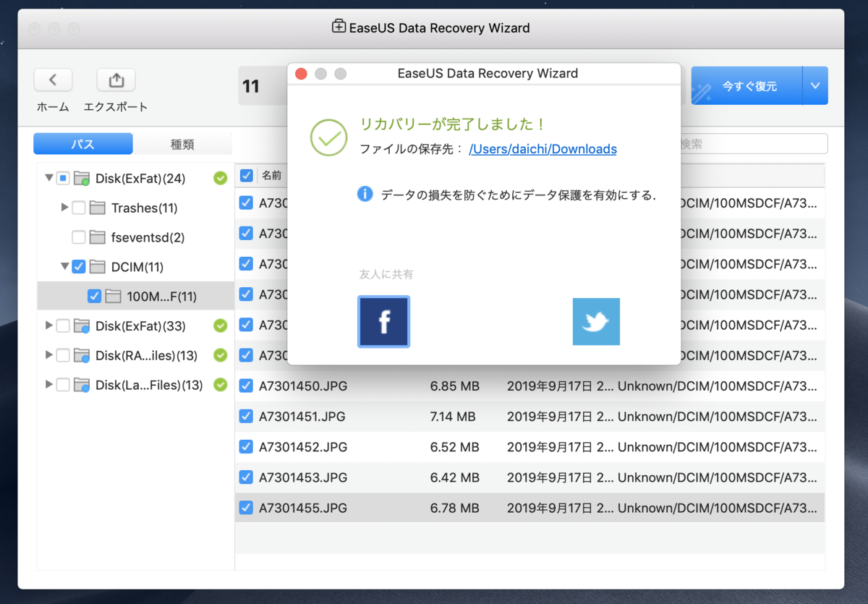Open the 今すぐ復元 dropdown arrow
868x604 pixels.
click(815, 86)
